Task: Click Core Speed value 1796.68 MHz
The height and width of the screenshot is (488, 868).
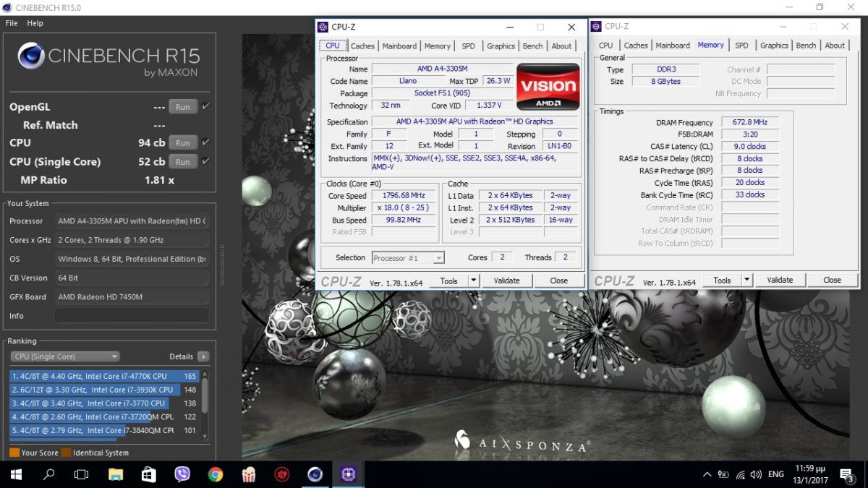Action: pyautogui.click(x=405, y=195)
